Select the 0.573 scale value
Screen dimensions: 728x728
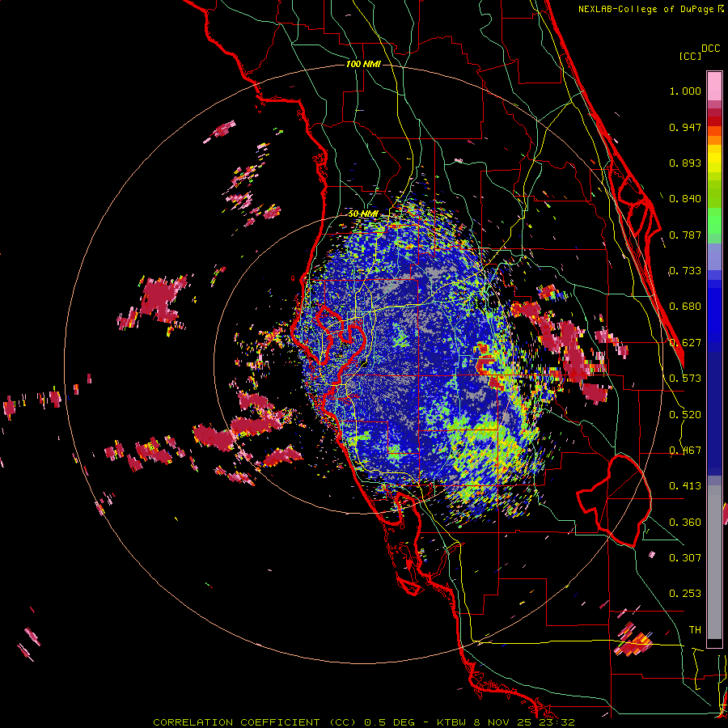click(x=685, y=379)
